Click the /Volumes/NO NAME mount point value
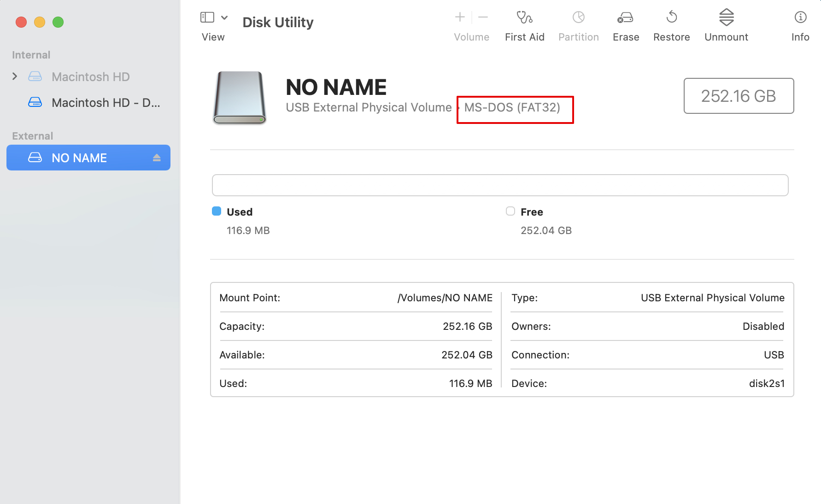Viewport: 821px width, 504px height. (x=445, y=298)
